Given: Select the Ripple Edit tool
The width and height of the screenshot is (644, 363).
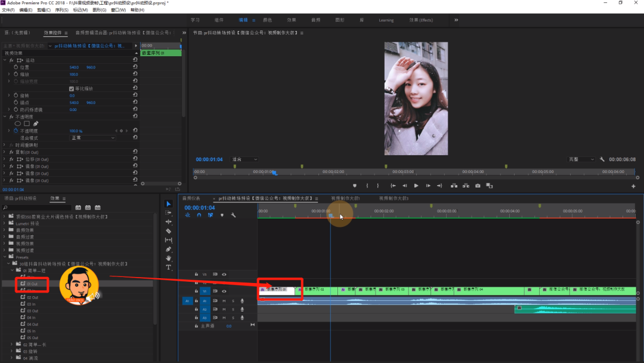Looking at the screenshot, I should pos(168,222).
